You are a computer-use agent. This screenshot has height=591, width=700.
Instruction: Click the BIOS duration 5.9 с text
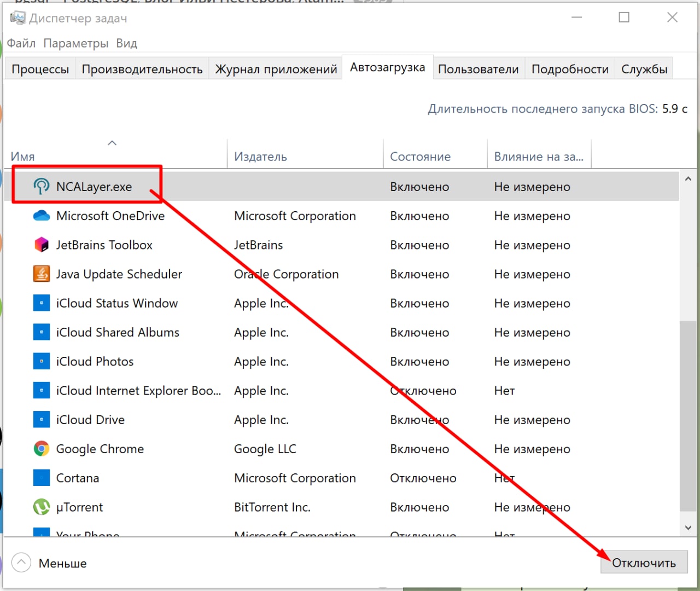(675, 108)
